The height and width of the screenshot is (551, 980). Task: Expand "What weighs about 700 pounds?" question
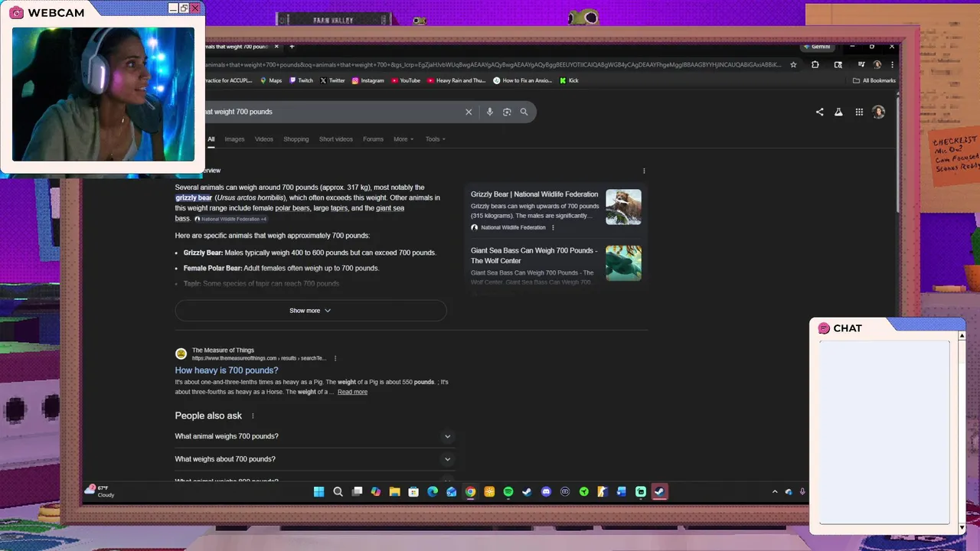point(315,459)
